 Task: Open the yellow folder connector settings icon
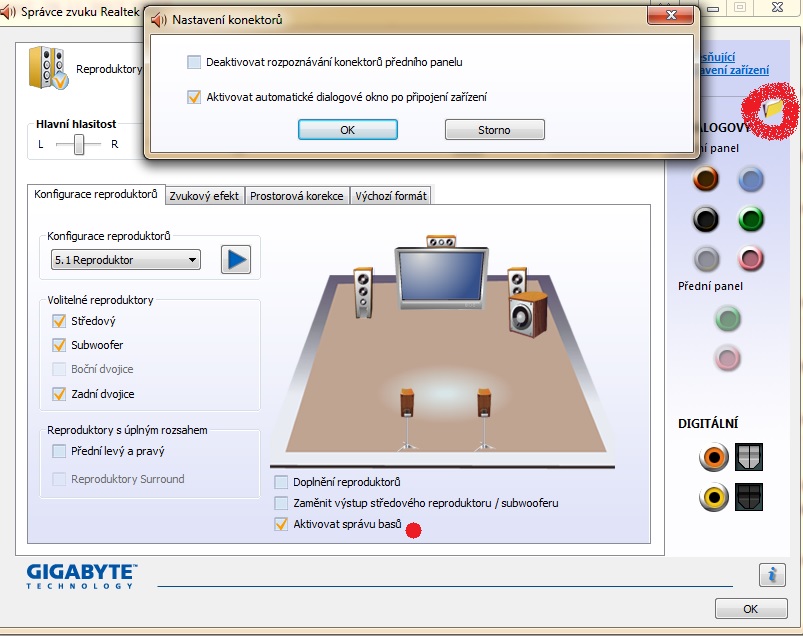pos(772,109)
